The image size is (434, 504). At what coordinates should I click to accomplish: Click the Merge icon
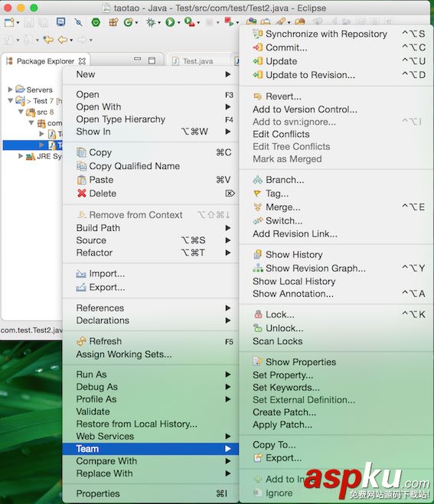(x=257, y=207)
